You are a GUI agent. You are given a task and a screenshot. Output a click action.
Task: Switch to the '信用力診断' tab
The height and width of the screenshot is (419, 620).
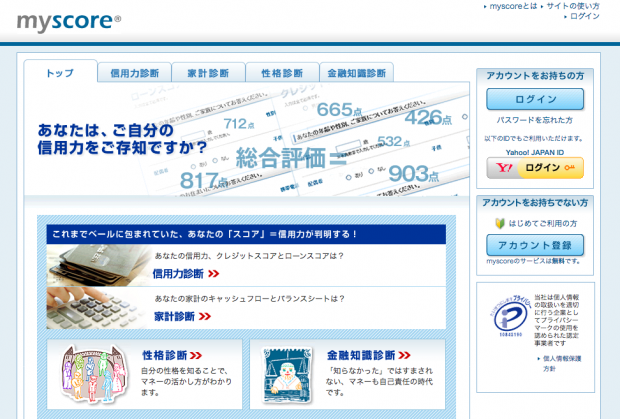(134, 73)
